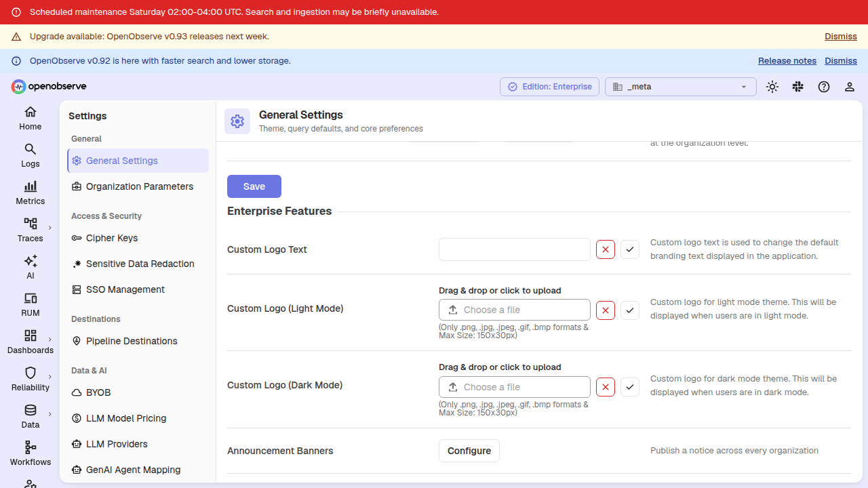Open Pipeline Destinations settings
Viewport: 868px width, 488px height.
click(138, 341)
